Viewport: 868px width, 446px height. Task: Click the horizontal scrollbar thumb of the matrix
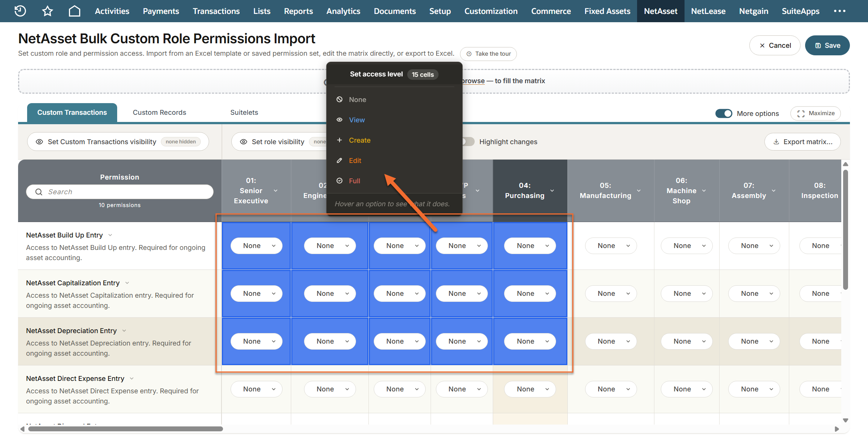click(x=125, y=429)
